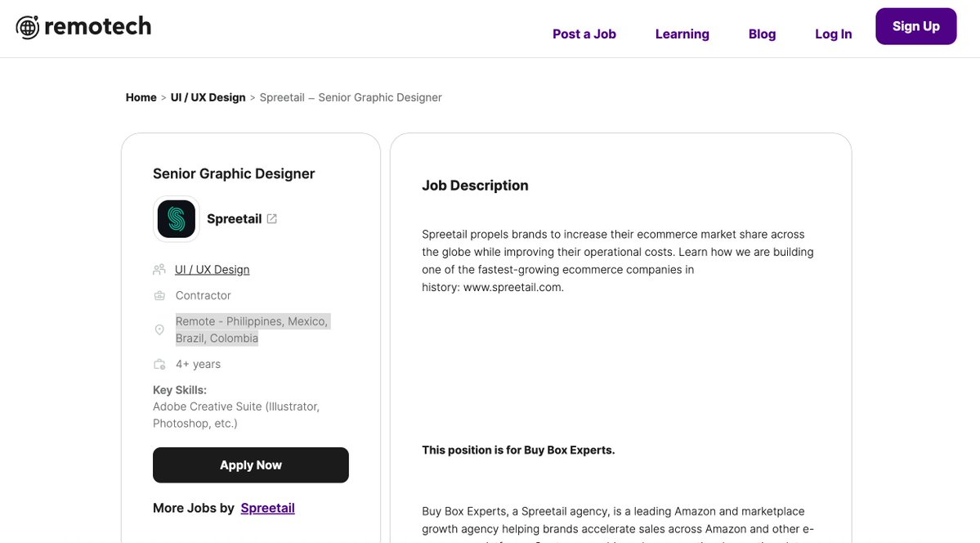
Task: Select Log In in the header
Action: (x=833, y=34)
